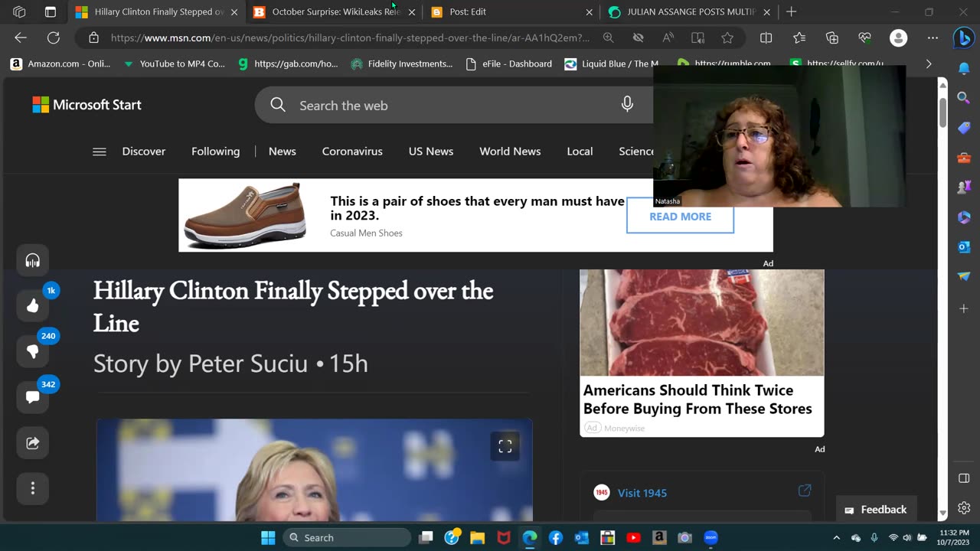The height and width of the screenshot is (551, 980).
Task: Click the Microsoft Start logo
Action: pyautogui.click(x=87, y=105)
